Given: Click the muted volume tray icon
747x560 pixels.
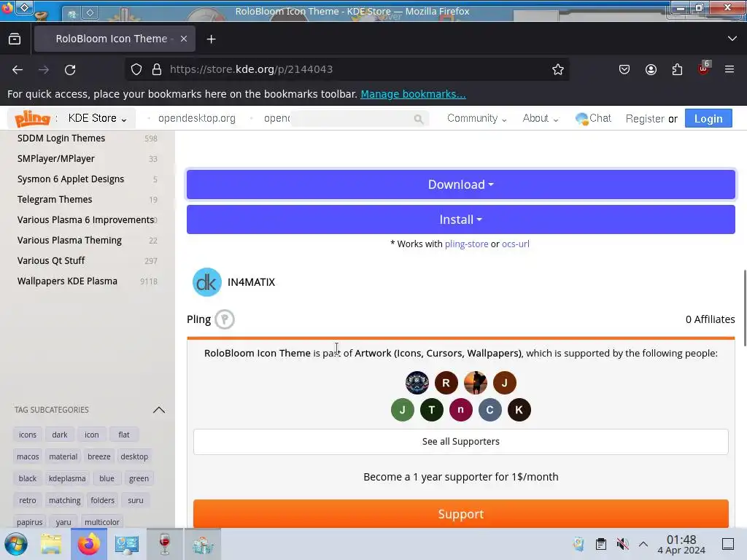Looking at the screenshot, I should click(622, 544).
